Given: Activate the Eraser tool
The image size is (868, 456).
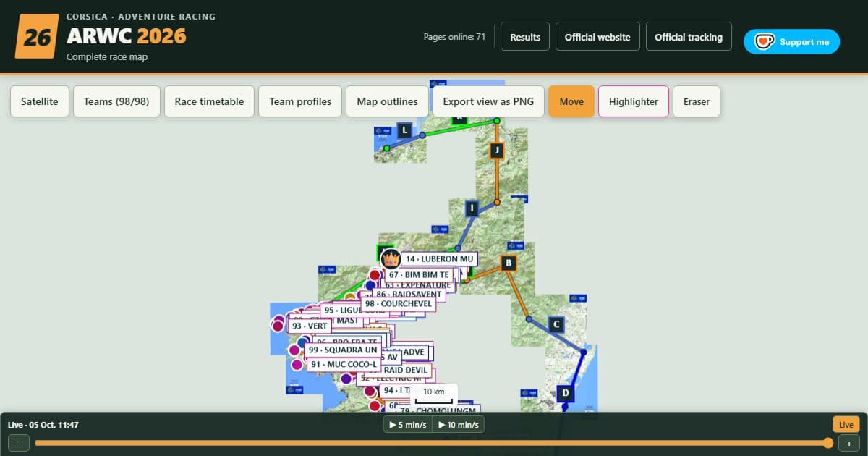Looking at the screenshot, I should [697, 101].
